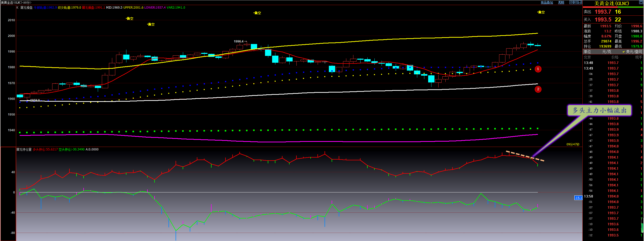Click the rightmost 做空 signal marker
This screenshot has height=241, width=644.
point(541,12)
